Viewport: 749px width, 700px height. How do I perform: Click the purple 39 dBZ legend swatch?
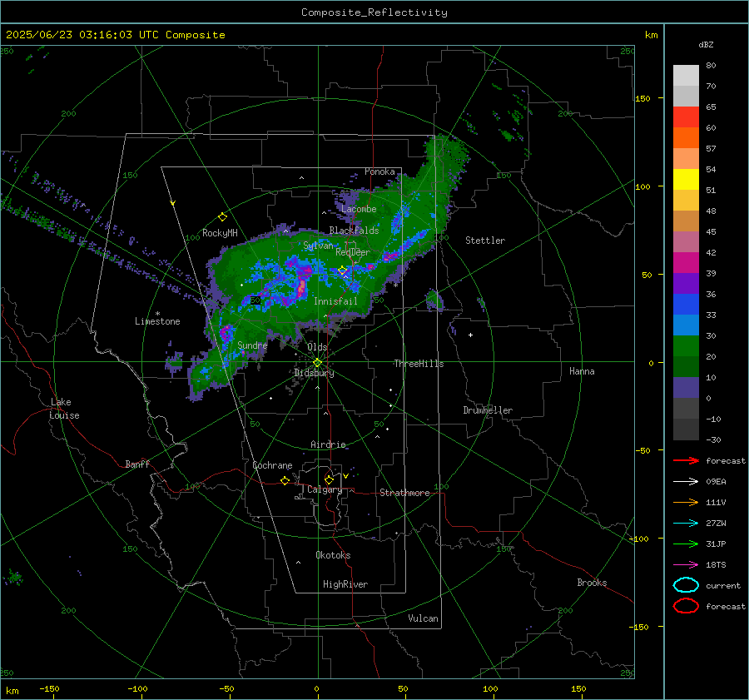pos(686,283)
